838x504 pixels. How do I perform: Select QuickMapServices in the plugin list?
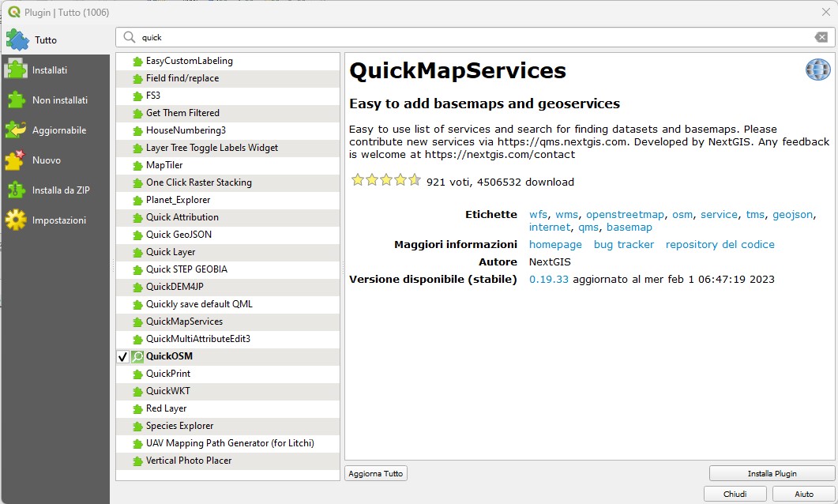point(184,322)
